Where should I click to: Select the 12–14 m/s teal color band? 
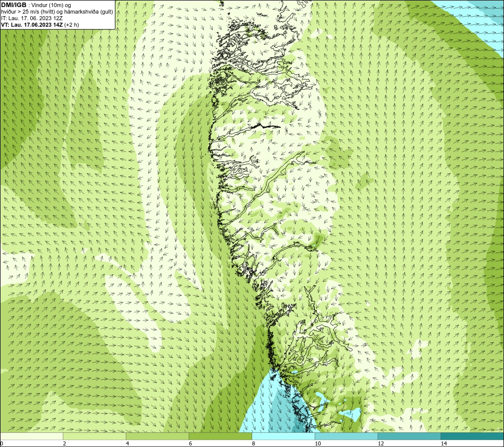409,436
